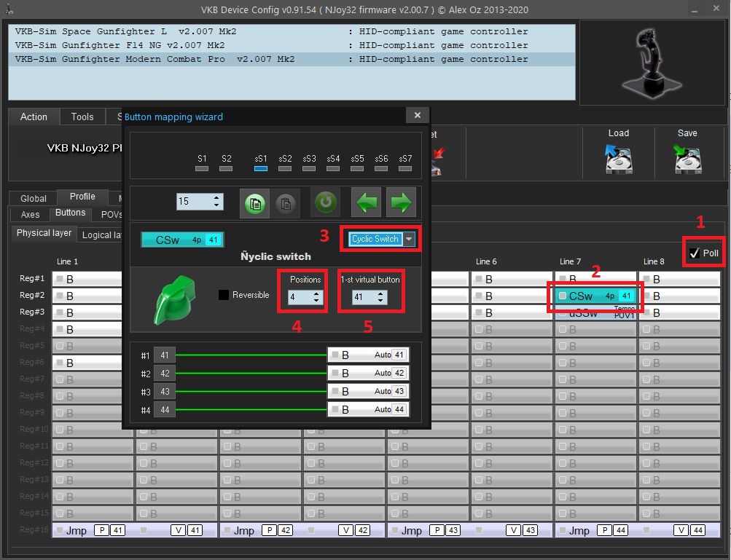
Task: Click the Jmp P 41 cell in Reg#16
Action: pyautogui.click(x=93, y=530)
